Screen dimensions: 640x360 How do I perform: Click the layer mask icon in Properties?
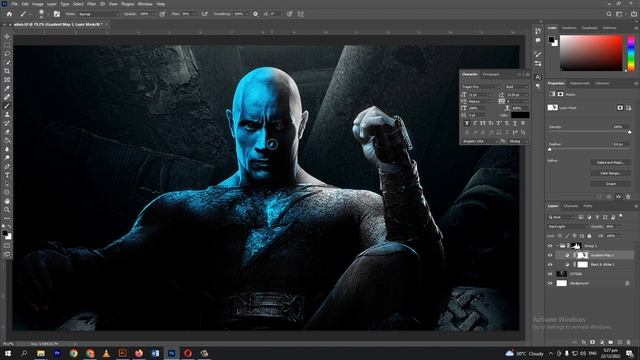coord(620,108)
